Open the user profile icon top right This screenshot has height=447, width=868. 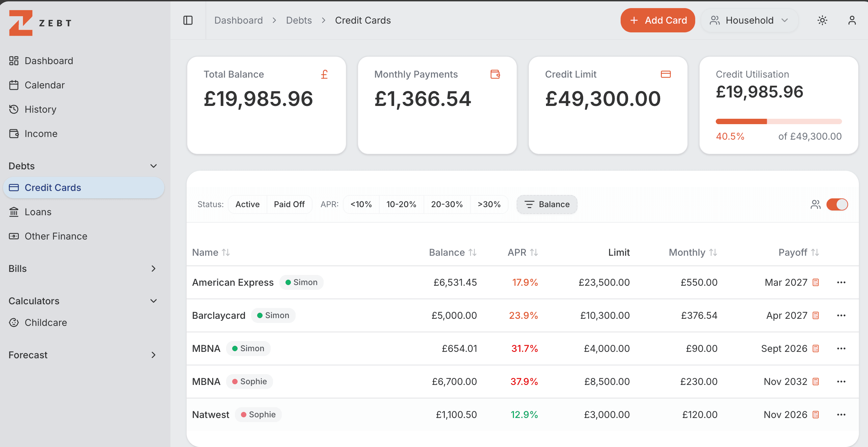click(x=852, y=20)
